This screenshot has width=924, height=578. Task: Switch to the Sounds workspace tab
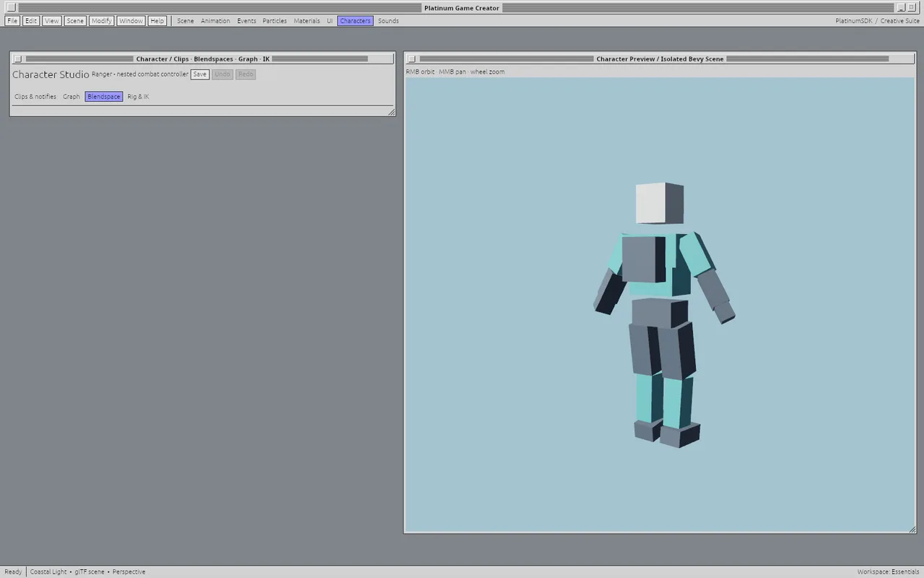(388, 21)
